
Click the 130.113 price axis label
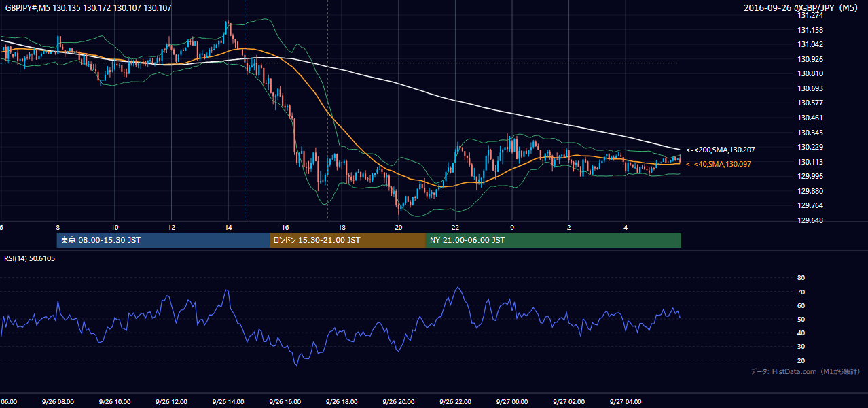pyautogui.click(x=810, y=162)
